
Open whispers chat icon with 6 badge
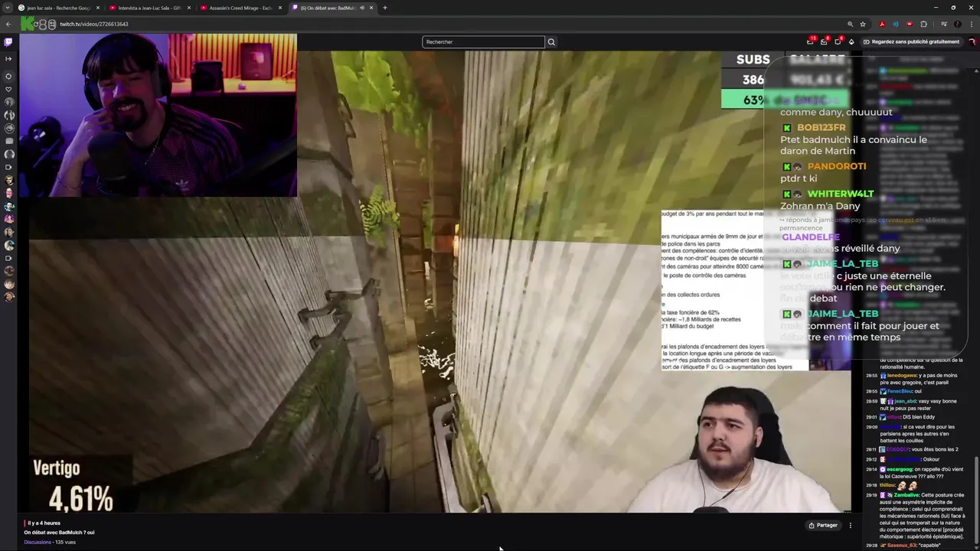(838, 41)
